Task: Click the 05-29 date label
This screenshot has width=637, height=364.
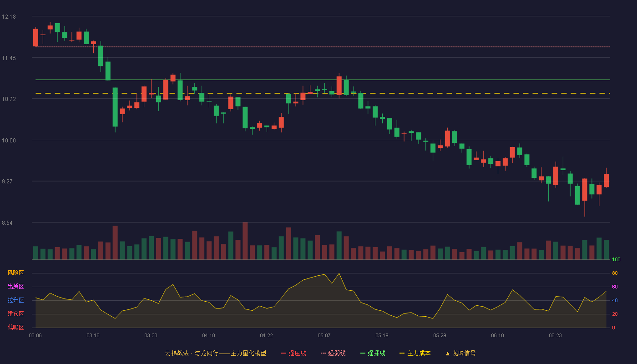Action: tap(440, 335)
